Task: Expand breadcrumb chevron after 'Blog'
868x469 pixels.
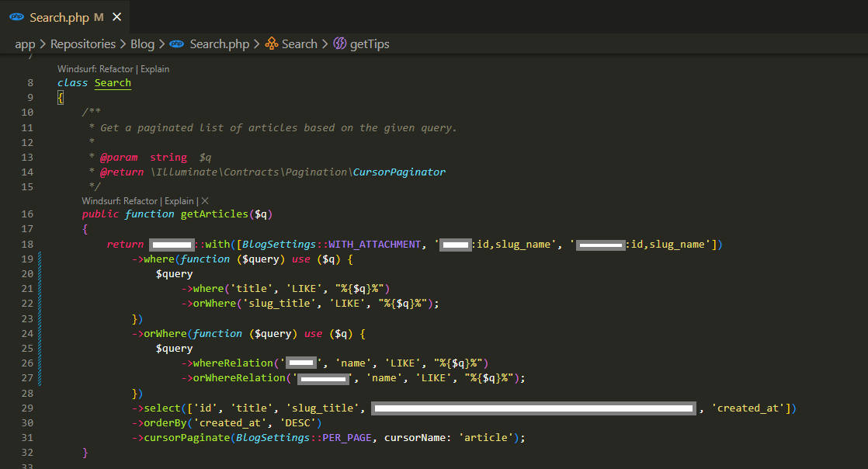Action: (x=161, y=44)
